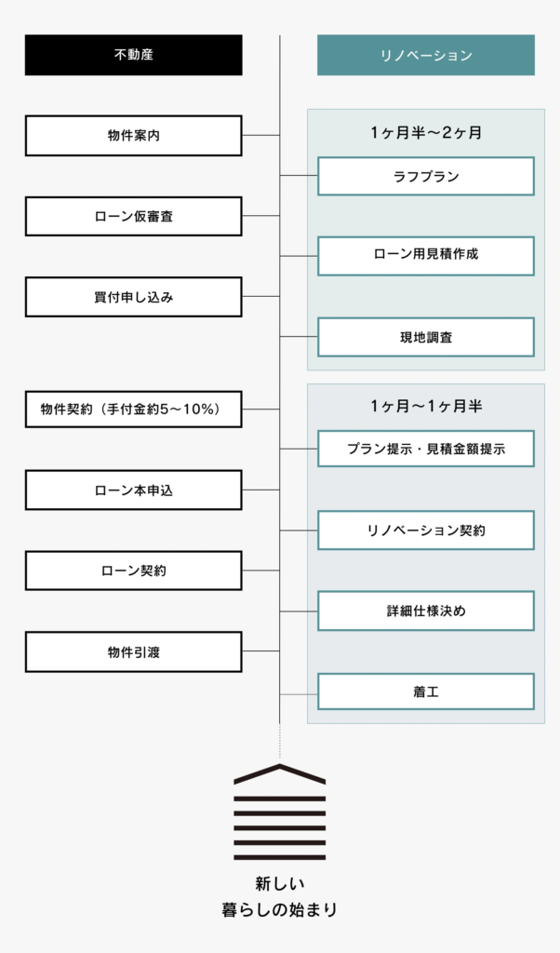Screen dimensions: 560x953
Task: Choose the ローン本申込 step
Action: tap(133, 490)
